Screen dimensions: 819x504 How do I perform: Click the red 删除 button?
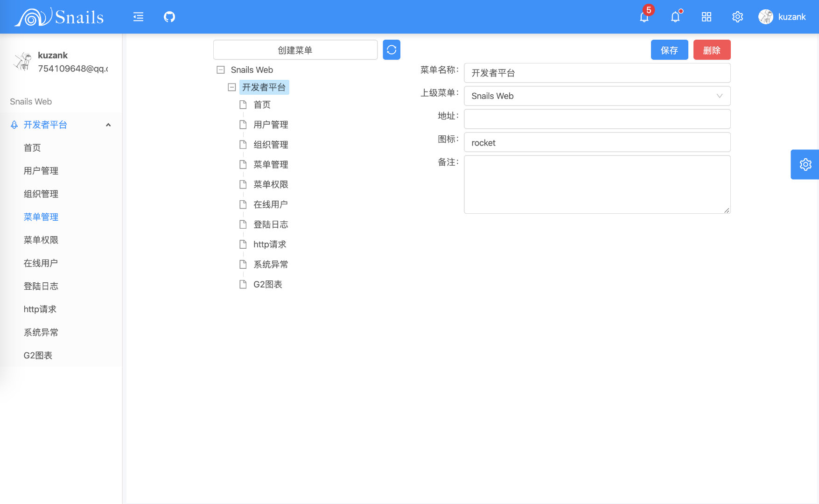click(712, 50)
